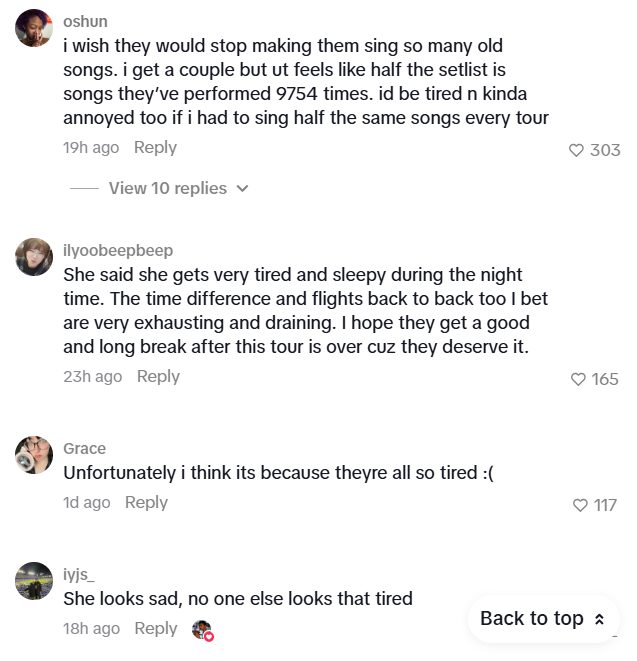Reply to ilyoobeepbeep's comment
The height and width of the screenshot is (661, 637).
click(158, 376)
